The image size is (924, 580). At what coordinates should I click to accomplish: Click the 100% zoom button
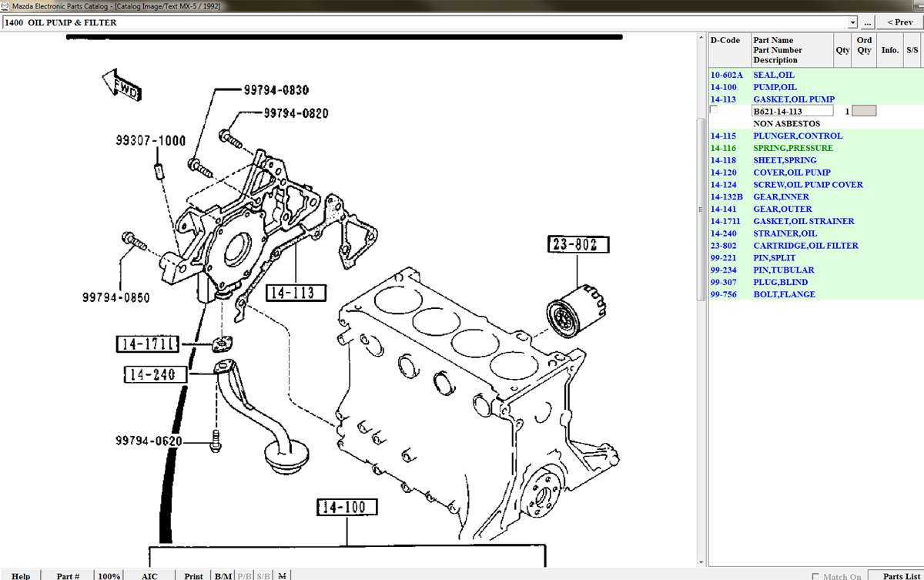(109, 575)
